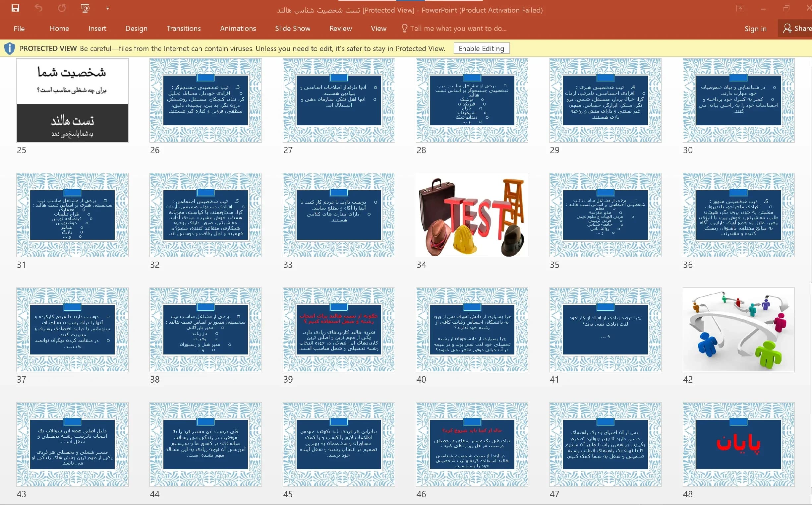Viewport: 812px width, 505px height.
Task: Select slide 42 with colored figures image
Action: [738, 330]
